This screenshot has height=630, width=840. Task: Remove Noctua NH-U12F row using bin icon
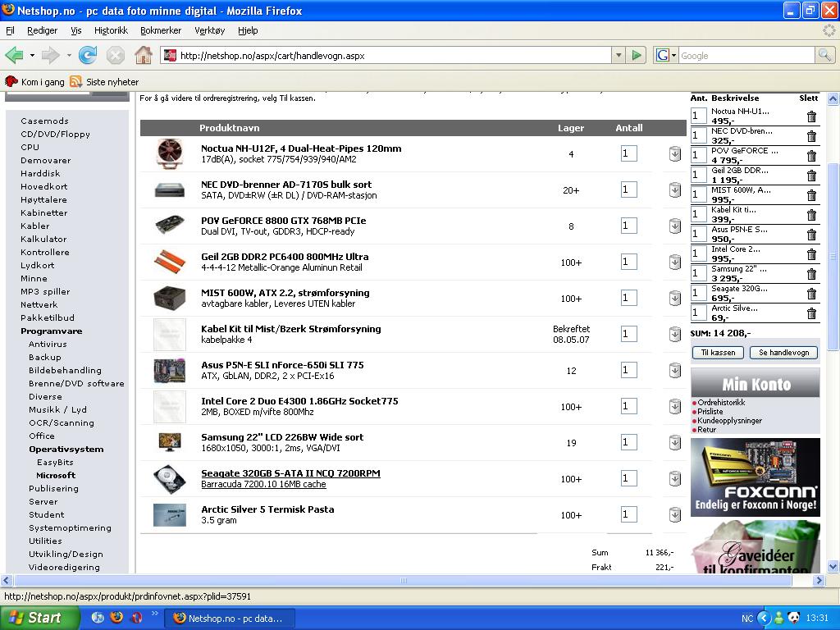coord(675,153)
